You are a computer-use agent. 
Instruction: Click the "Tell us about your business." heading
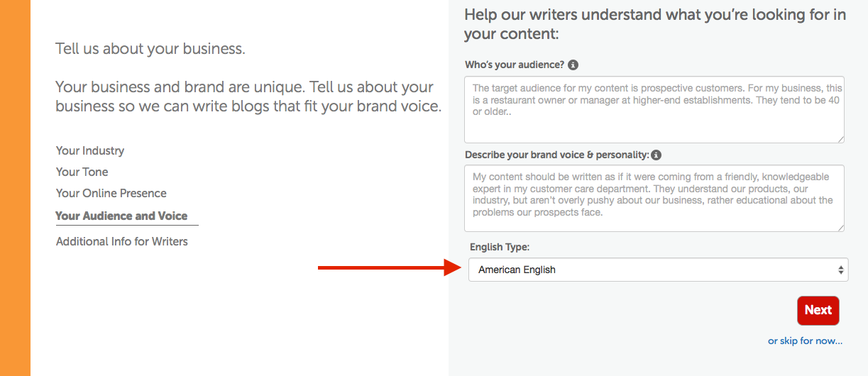click(x=150, y=49)
